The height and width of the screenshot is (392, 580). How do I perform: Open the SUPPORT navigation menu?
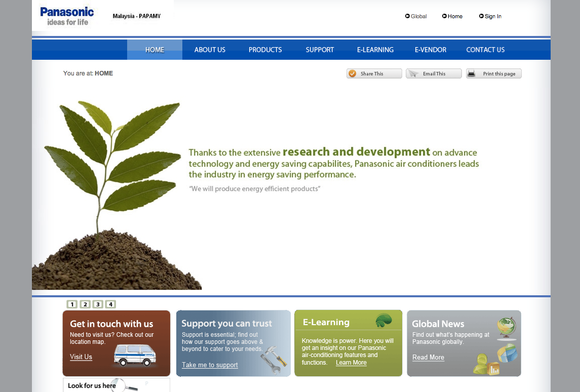pos(320,50)
